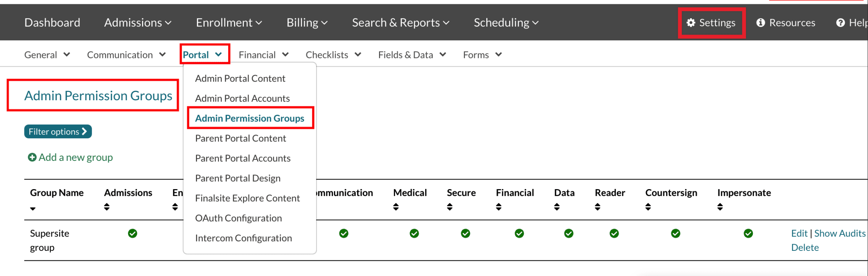Click Supersite group Admissions checkmark
This screenshot has height=276, width=868.
[132, 233]
